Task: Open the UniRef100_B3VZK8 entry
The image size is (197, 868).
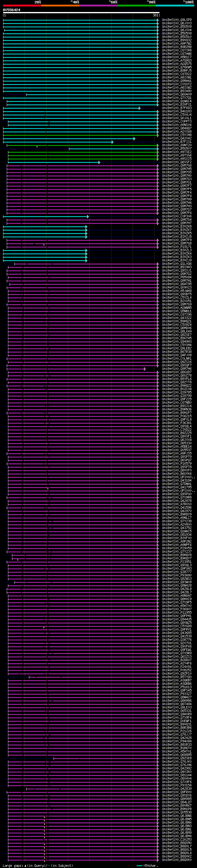Action: tap(177, 227)
